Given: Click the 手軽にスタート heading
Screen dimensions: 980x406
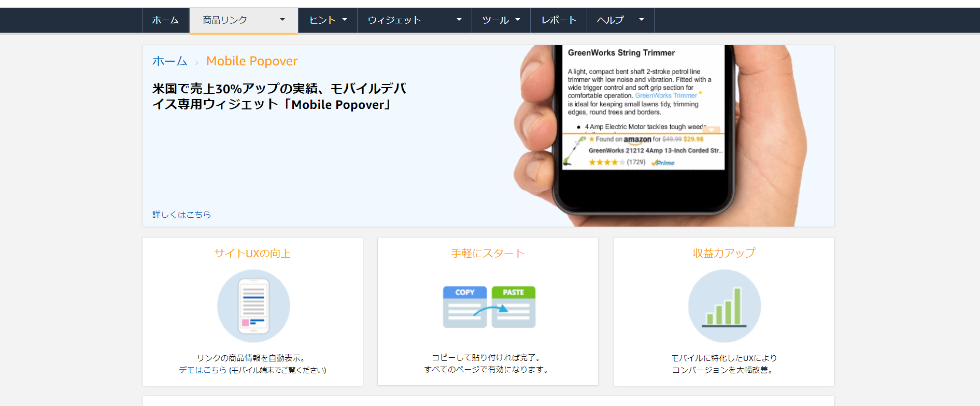Looking at the screenshot, I should point(488,254).
